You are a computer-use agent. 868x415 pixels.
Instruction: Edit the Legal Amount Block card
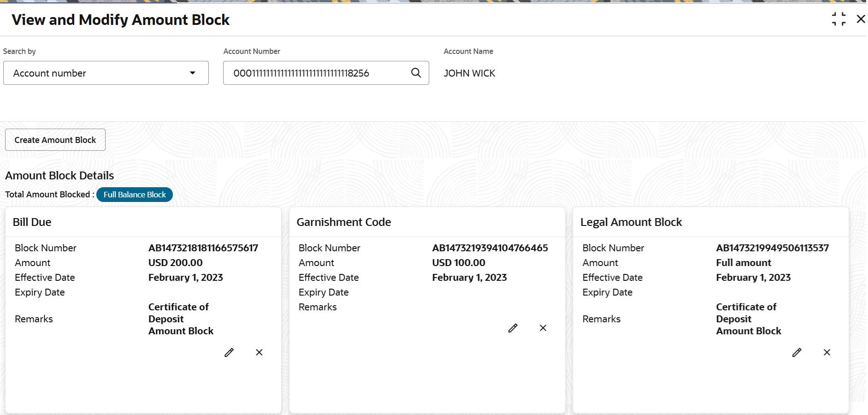[x=797, y=352]
